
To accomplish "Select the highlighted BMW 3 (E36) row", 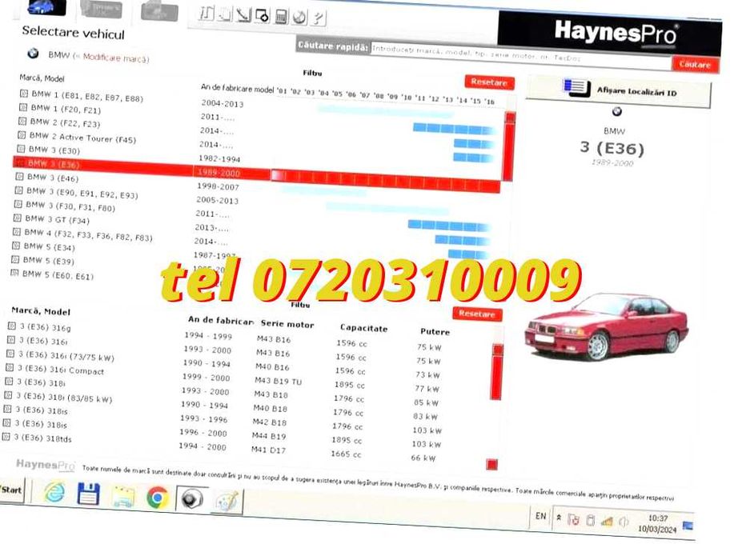I will point(256,174).
